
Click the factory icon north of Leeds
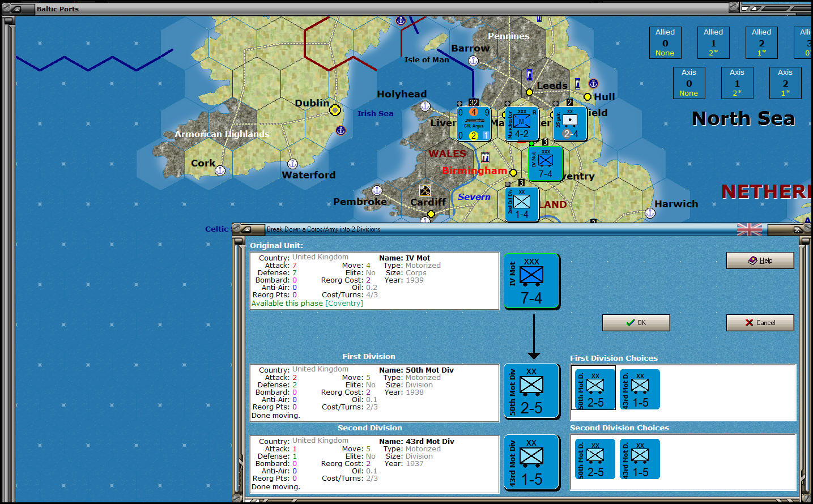click(x=529, y=74)
